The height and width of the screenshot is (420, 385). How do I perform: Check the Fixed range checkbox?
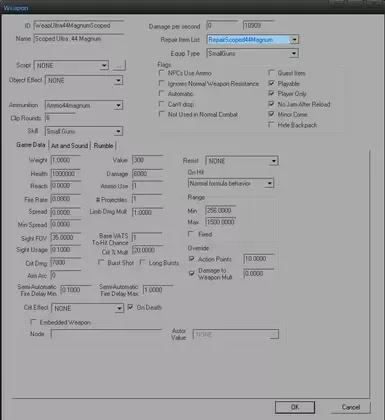191,234
